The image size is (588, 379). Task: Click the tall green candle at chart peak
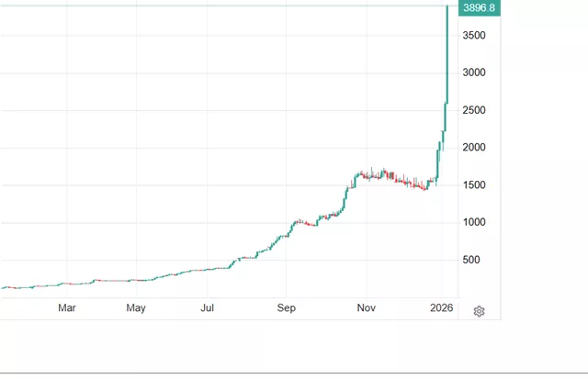[447, 55]
